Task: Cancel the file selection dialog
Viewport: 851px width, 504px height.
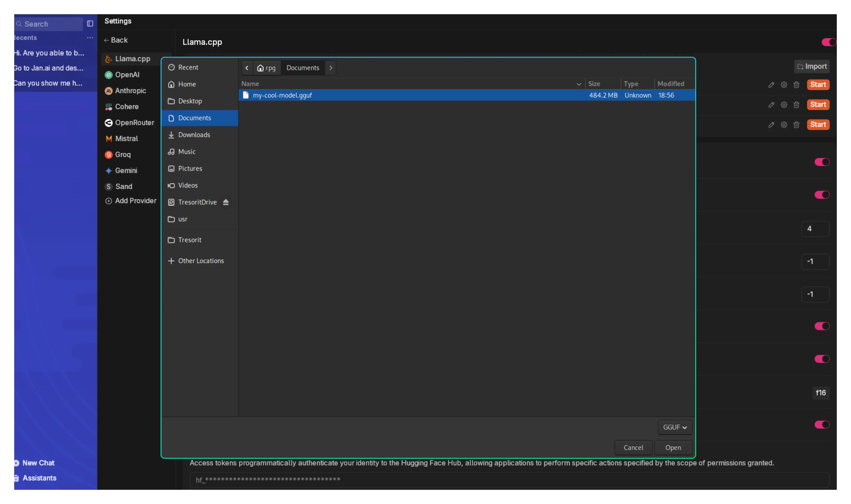Action: pos(633,447)
